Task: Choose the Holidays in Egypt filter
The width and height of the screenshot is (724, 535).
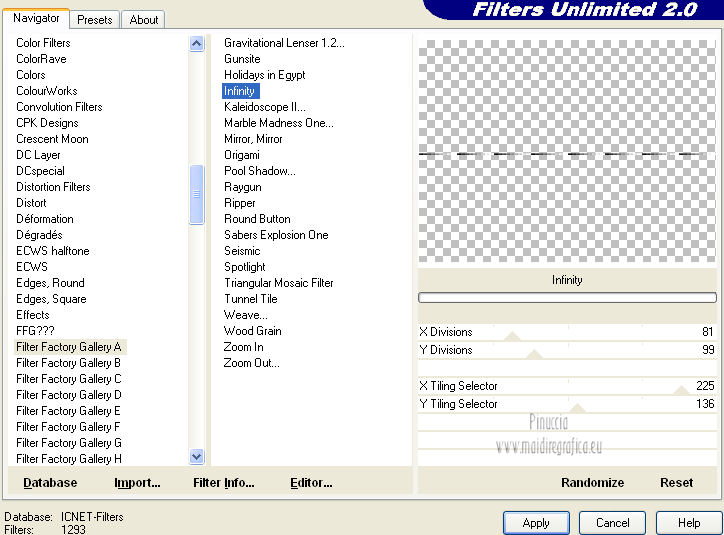Action: click(x=265, y=75)
